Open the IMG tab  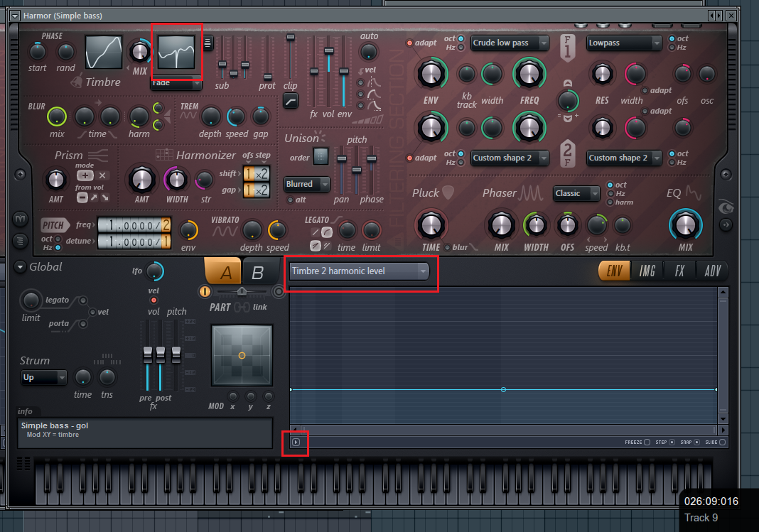[647, 271]
